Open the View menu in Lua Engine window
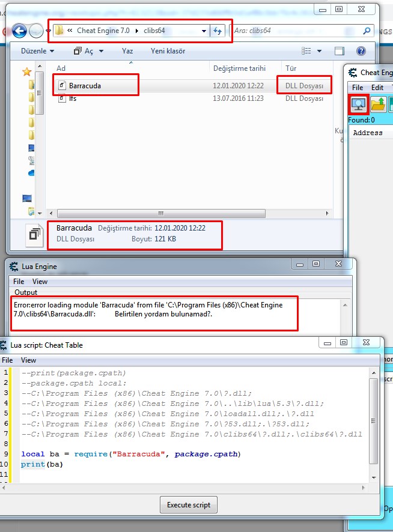 pos(40,281)
